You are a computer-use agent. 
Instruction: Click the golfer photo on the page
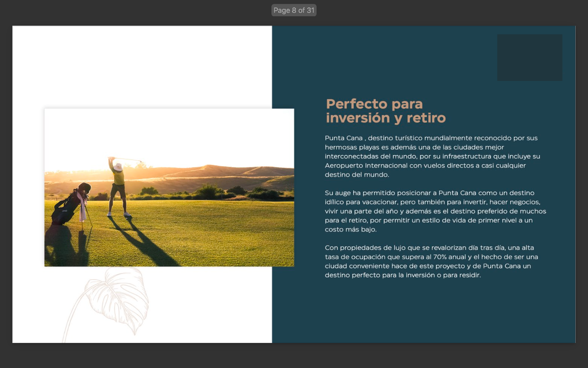click(169, 187)
